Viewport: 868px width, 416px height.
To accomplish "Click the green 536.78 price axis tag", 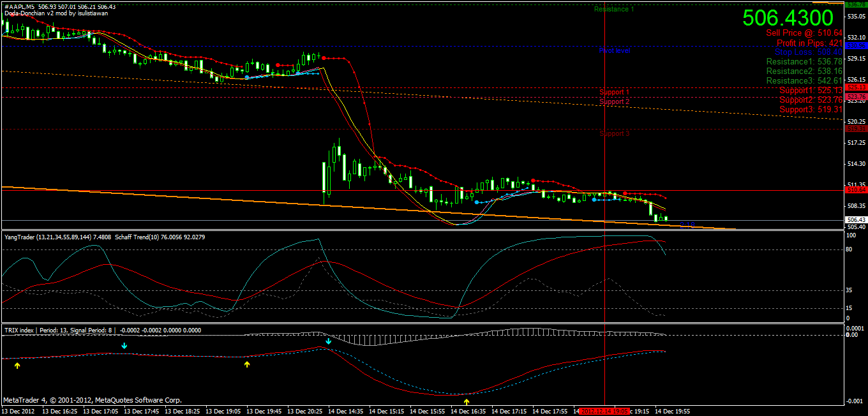I will pyautogui.click(x=855, y=4).
